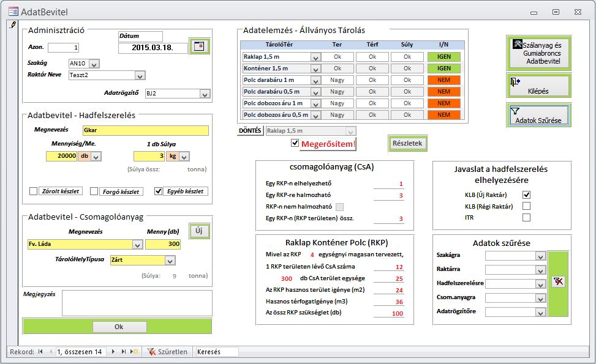
Task: Jump to the last record
Action: point(124,352)
